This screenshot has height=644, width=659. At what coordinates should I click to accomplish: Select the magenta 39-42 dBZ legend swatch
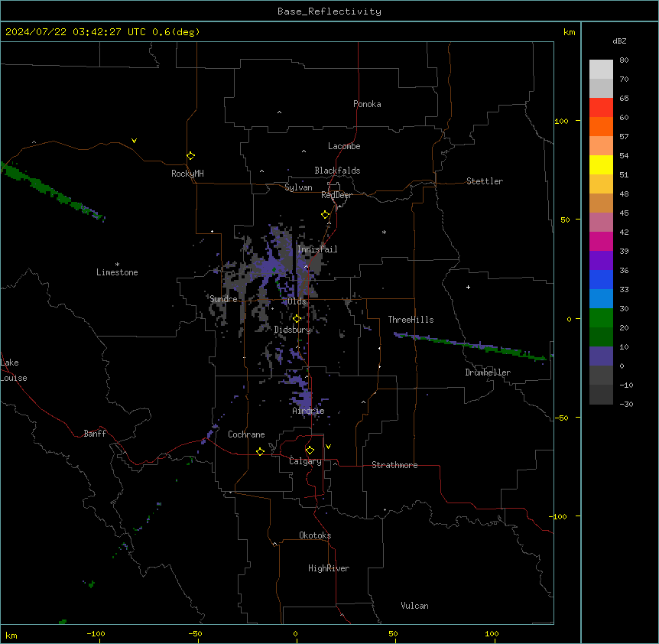tap(601, 241)
